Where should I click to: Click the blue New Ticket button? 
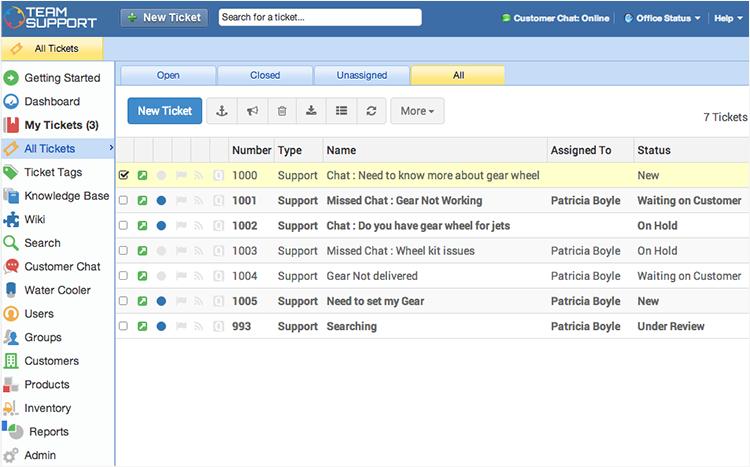(165, 111)
